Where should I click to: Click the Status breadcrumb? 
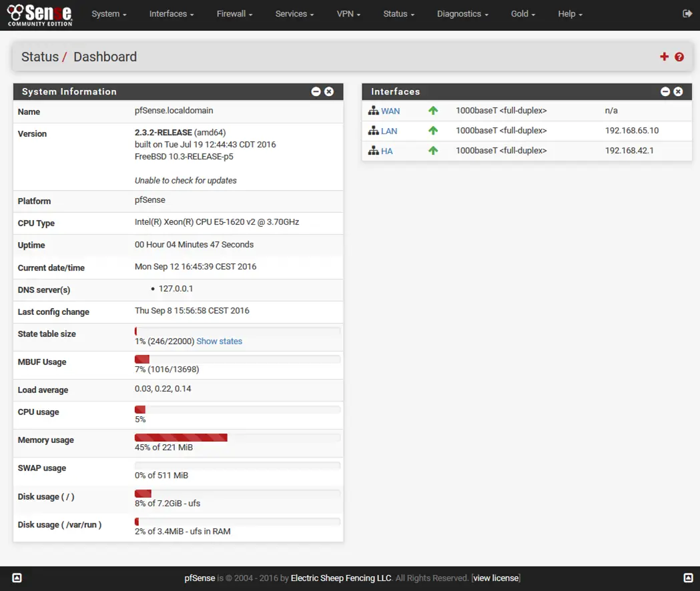click(x=40, y=57)
